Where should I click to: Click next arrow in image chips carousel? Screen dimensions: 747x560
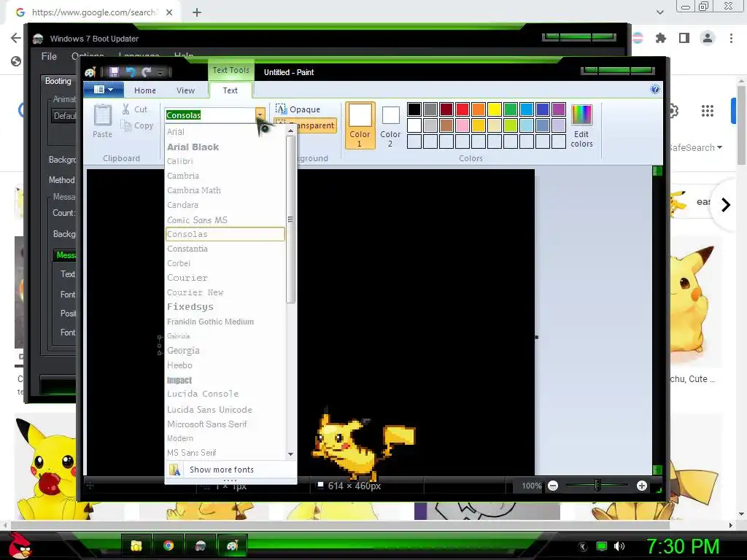tap(726, 205)
